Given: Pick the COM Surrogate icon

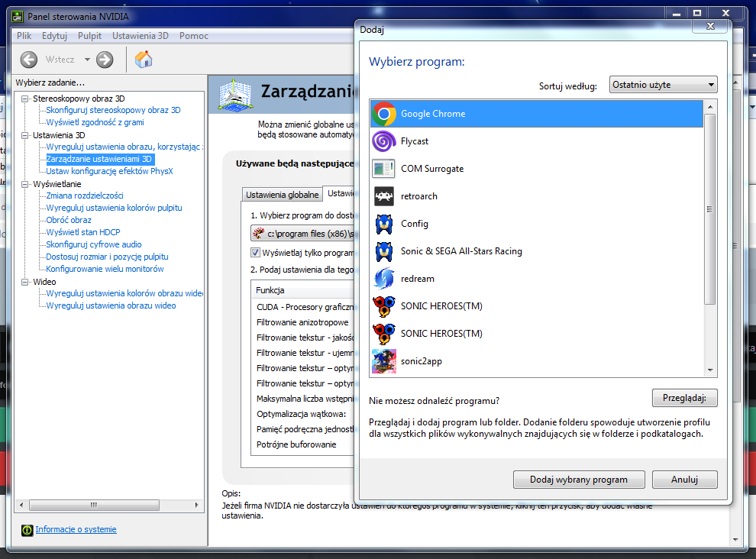Looking at the screenshot, I should [384, 169].
